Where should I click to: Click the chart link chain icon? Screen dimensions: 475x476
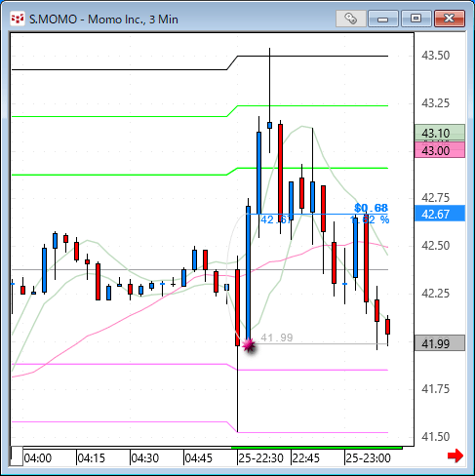(350, 19)
